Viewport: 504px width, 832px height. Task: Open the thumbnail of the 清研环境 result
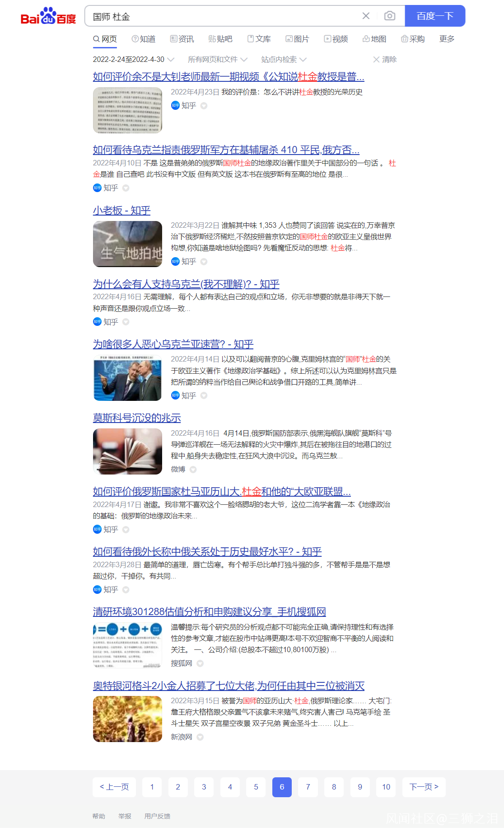tap(127, 645)
